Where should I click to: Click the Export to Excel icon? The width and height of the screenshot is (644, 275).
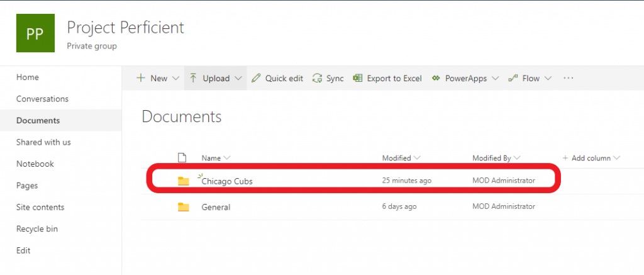pyautogui.click(x=358, y=78)
